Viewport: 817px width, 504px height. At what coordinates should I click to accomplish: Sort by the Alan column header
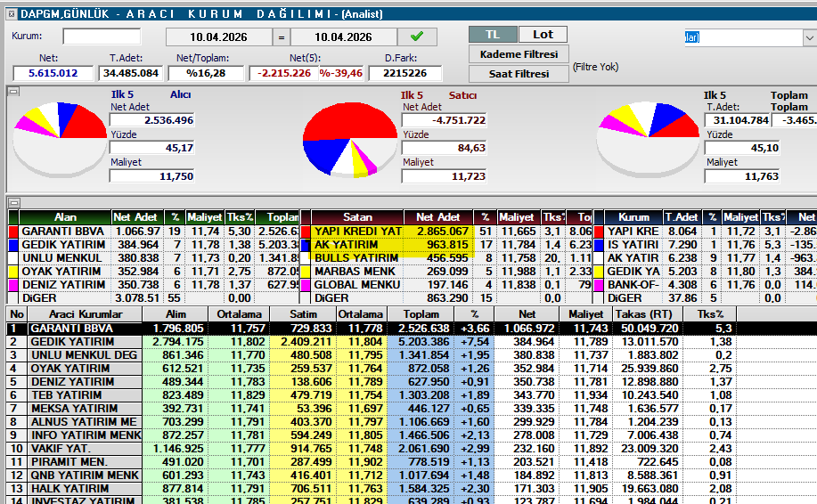tap(66, 217)
